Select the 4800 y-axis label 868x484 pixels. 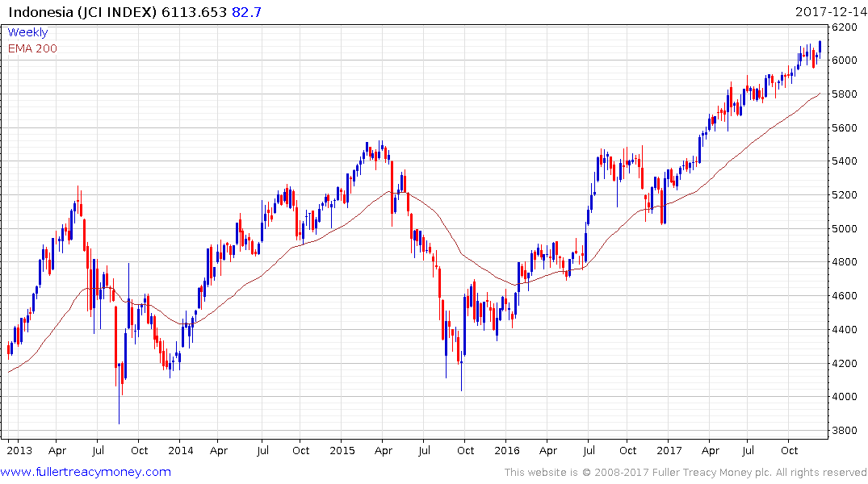(x=845, y=262)
